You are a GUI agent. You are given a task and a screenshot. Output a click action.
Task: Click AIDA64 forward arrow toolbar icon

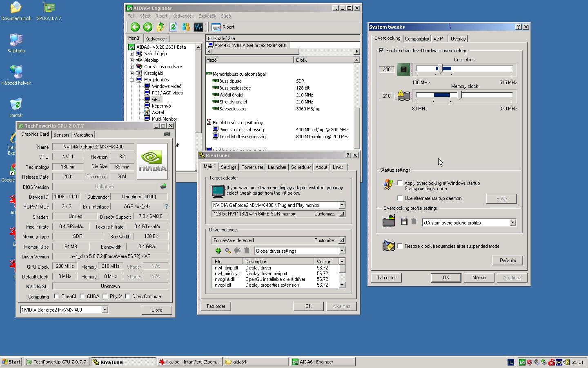pyautogui.click(x=148, y=27)
